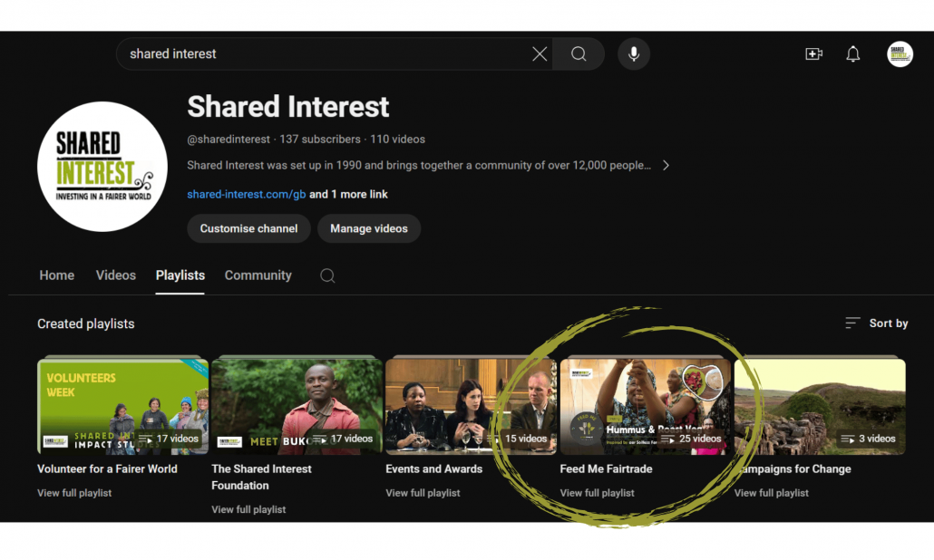Switch to the Home tab
This screenshot has width=934, height=560.
[x=56, y=275]
